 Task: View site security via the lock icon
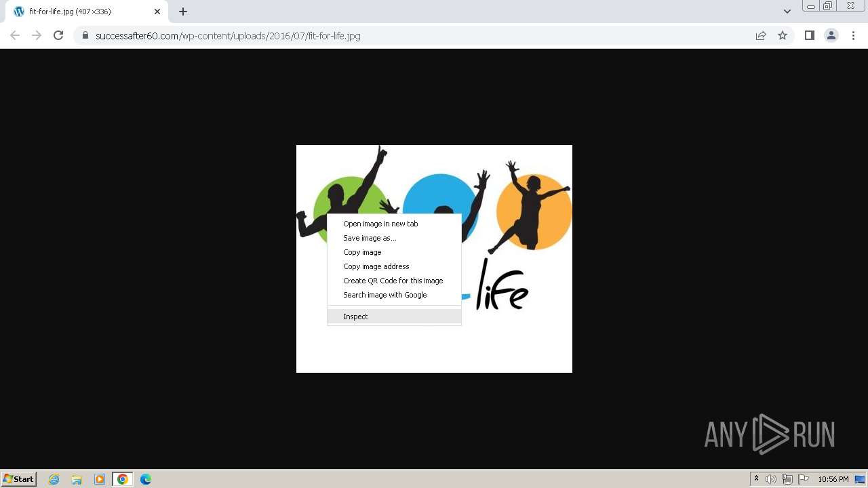click(x=85, y=35)
